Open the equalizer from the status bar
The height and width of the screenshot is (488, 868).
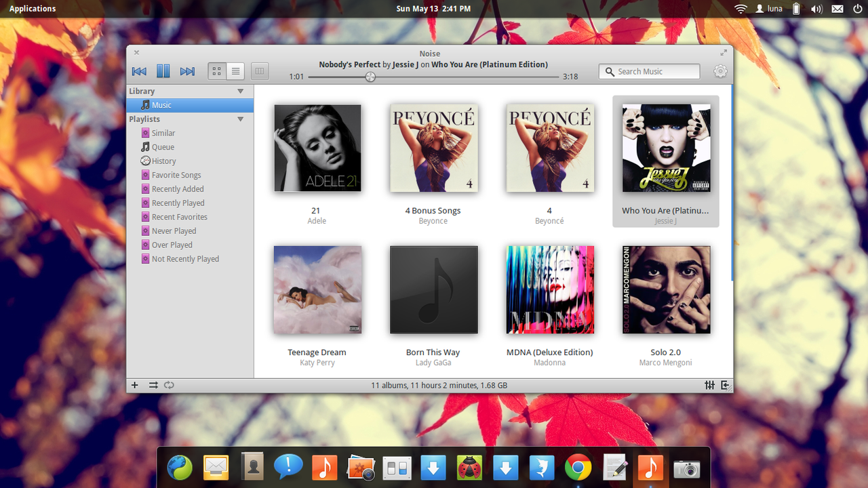pos(709,385)
